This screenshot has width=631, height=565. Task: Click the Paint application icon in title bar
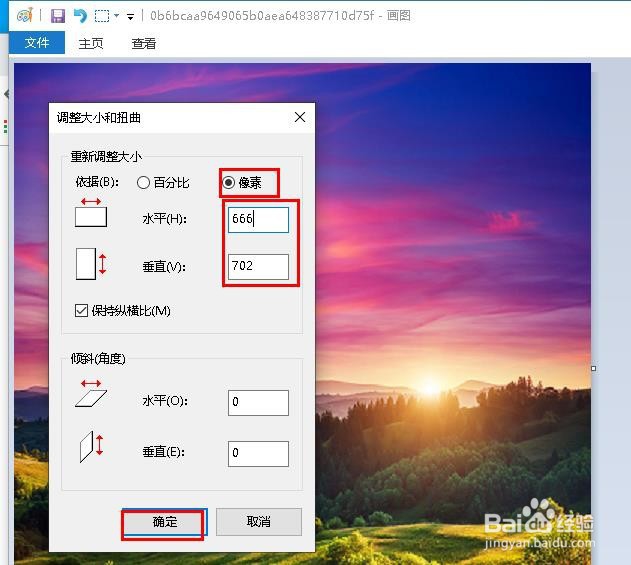coord(25,16)
